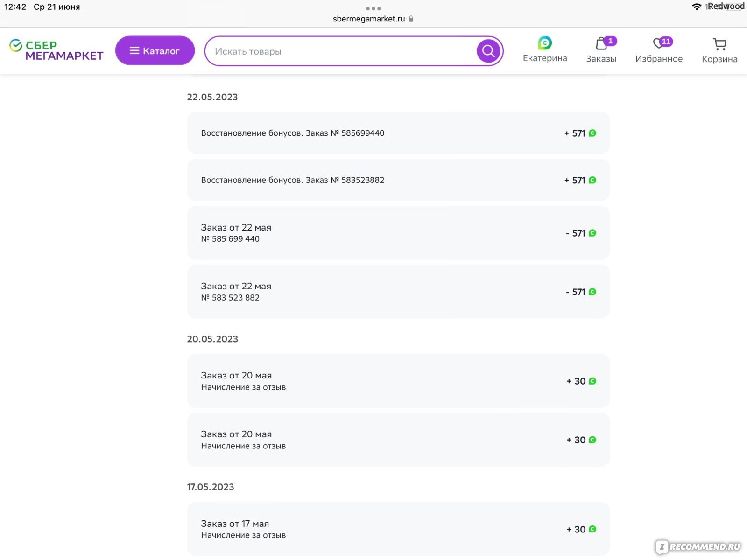The height and width of the screenshot is (560, 747).
Task: Click the 17.05.2023 date heading
Action: (x=211, y=487)
